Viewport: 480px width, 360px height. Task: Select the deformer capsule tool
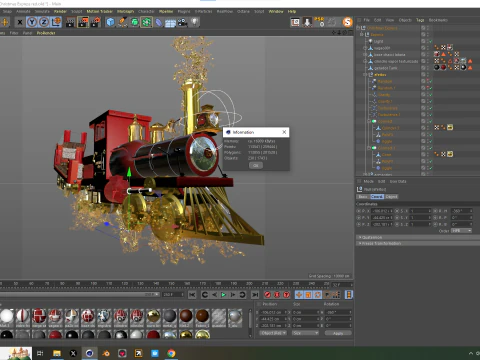tap(159, 22)
